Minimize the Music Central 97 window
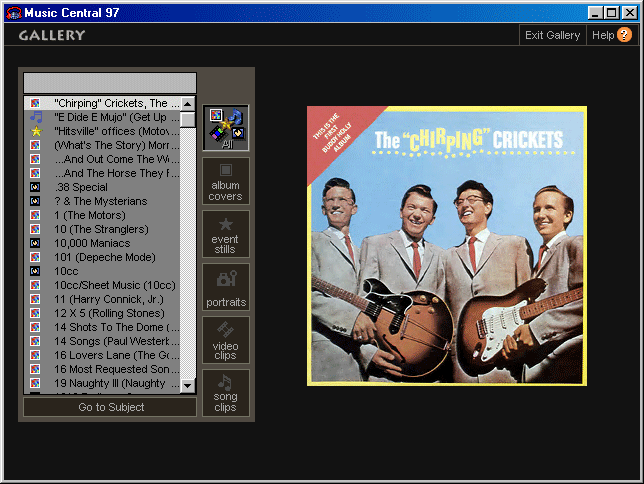Viewport: 644px width, 484px height. (x=596, y=13)
